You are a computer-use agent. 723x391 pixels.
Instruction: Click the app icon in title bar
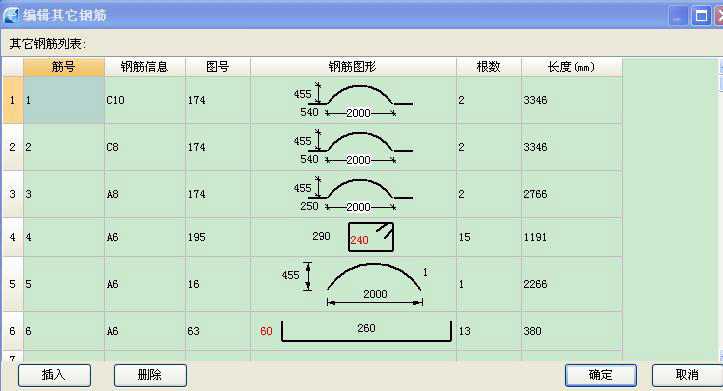pyautogui.click(x=10, y=15)
